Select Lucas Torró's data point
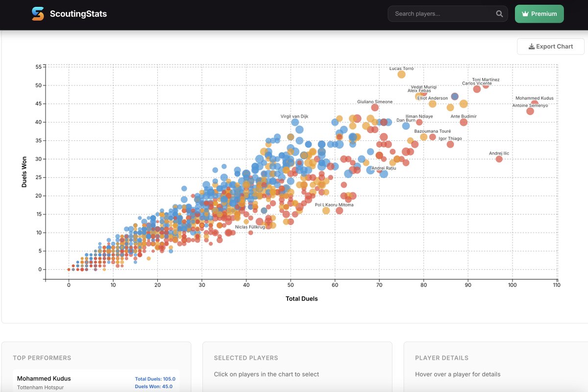The width and height of the screenshot is (588, 392). (401, 74)
